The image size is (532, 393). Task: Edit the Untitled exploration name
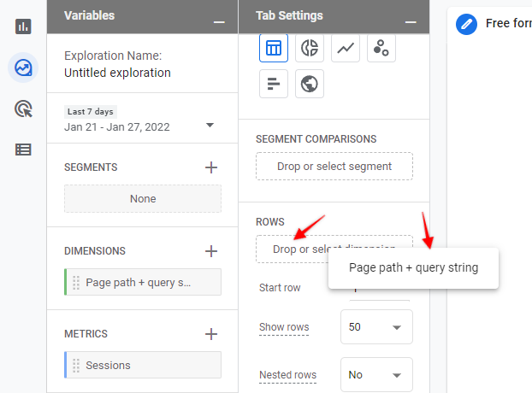[x=117, y=73]
